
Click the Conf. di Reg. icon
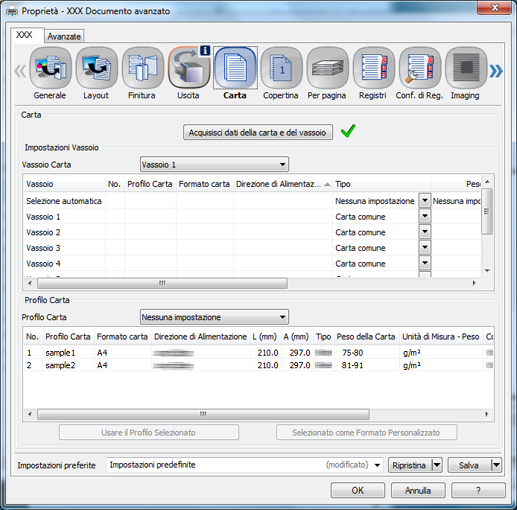pyautogui.click(x=420, y=68)
